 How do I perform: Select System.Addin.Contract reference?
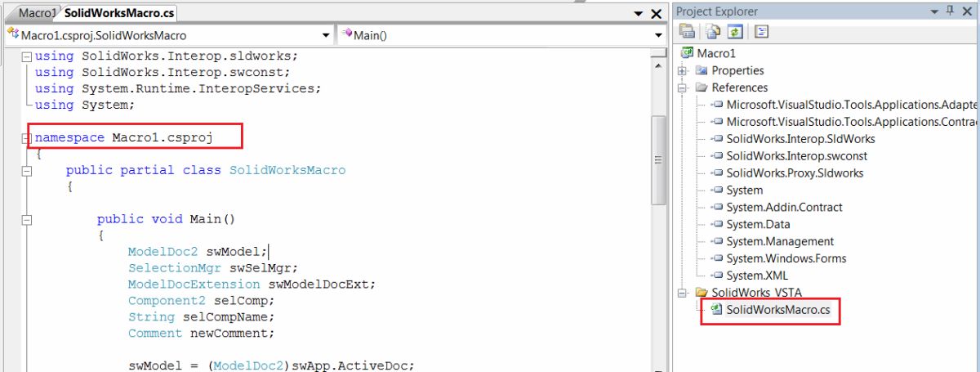[784, 208]
